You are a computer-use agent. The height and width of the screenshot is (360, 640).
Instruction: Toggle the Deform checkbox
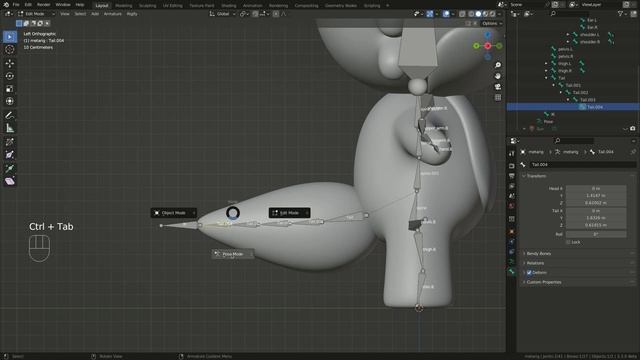(529, 273)
